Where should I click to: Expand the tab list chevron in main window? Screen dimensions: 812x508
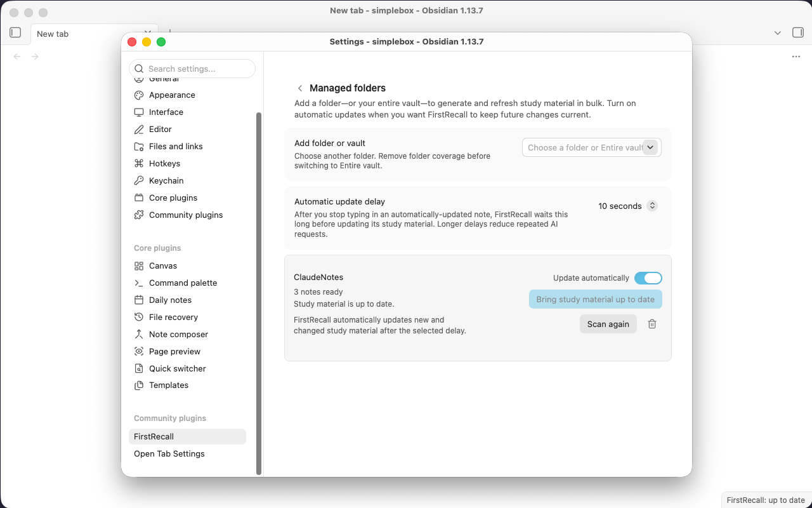coord(778,33)
